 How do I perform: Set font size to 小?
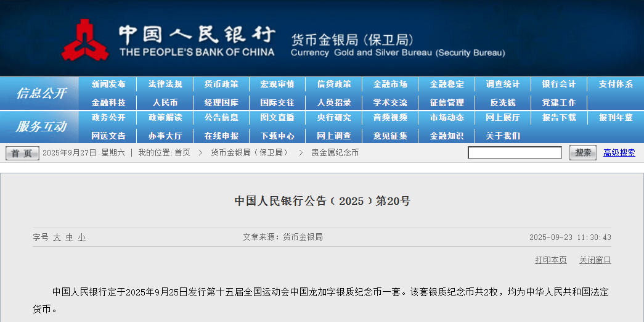click(82, 237)
